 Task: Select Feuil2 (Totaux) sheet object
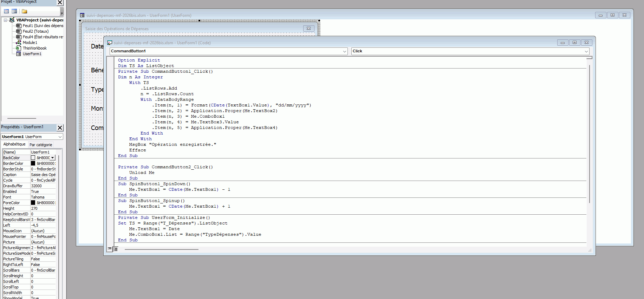[x=35, y=31]
